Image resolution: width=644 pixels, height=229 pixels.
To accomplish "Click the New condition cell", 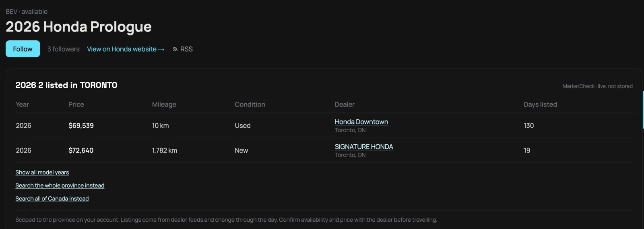I will coord(241,150).
